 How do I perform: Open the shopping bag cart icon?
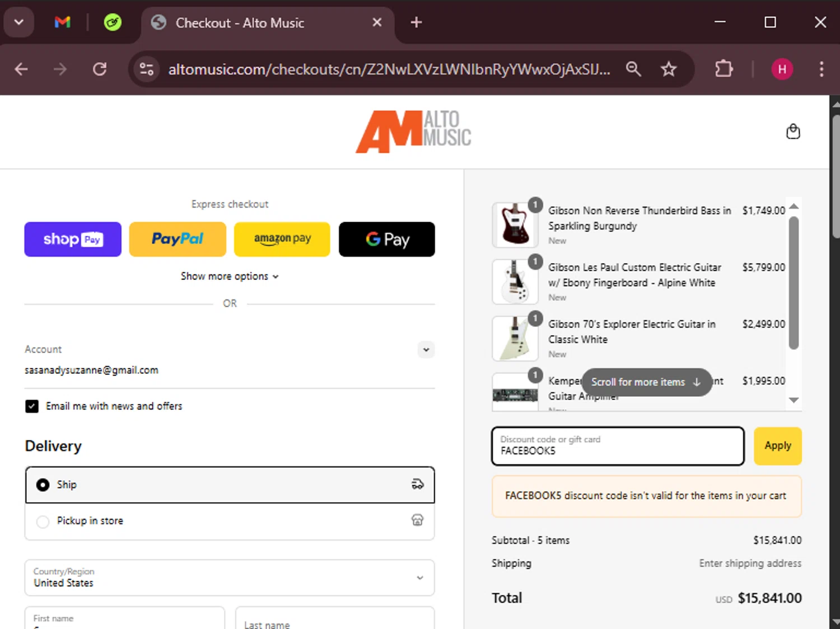[x=793, y=132]
